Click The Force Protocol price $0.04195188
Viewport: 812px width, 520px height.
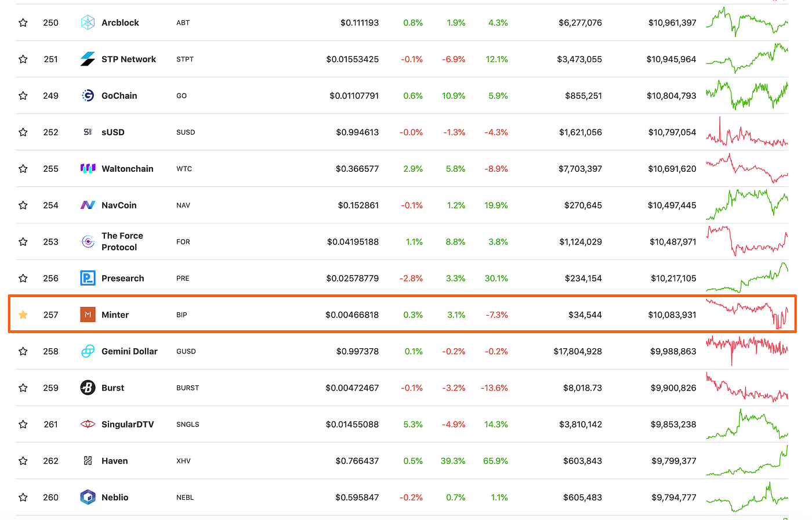(x=353, y=242)
